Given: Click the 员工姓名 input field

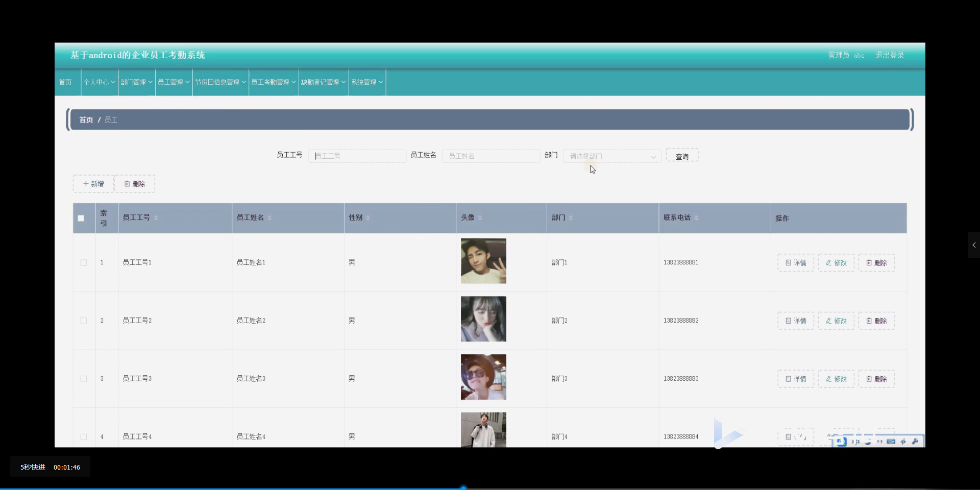Looking at the screenshot, I should tap(490, 156).
